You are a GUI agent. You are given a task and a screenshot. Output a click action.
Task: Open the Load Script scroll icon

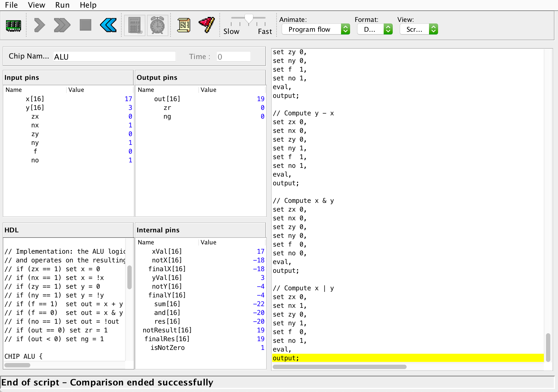(184, 25)
